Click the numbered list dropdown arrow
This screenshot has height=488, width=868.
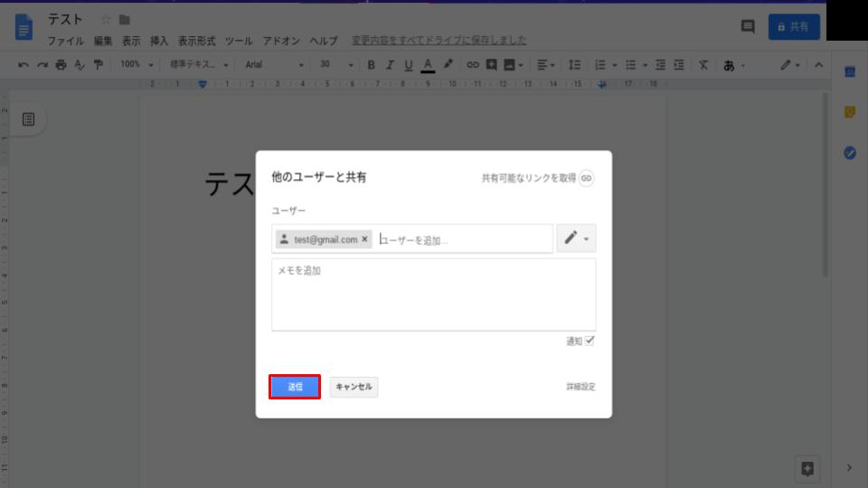(x=615, y=65)
